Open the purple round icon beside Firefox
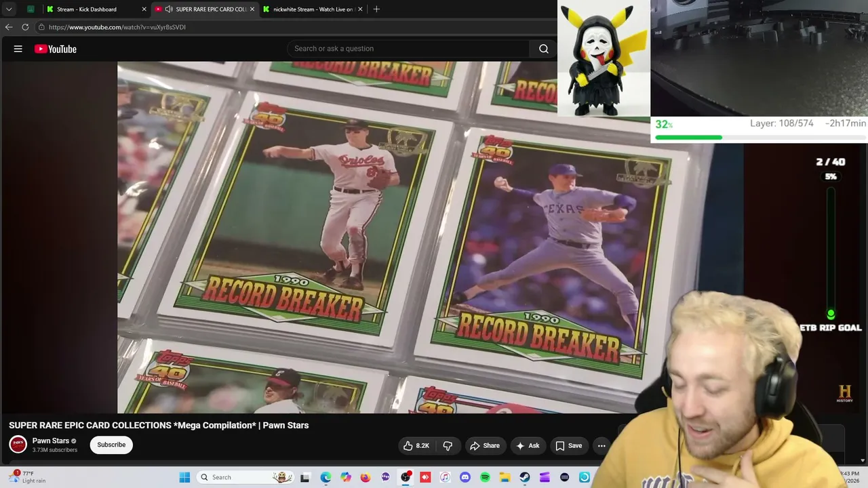The height and width of the screenshot is (488, 868). pyautogui.click(x=386, y=477)
